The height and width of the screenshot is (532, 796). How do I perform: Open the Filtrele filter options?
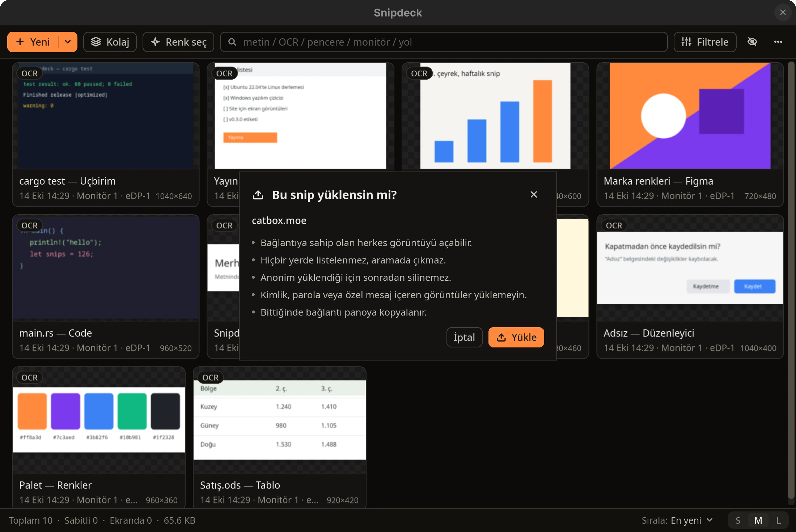(x=705, y=42)
